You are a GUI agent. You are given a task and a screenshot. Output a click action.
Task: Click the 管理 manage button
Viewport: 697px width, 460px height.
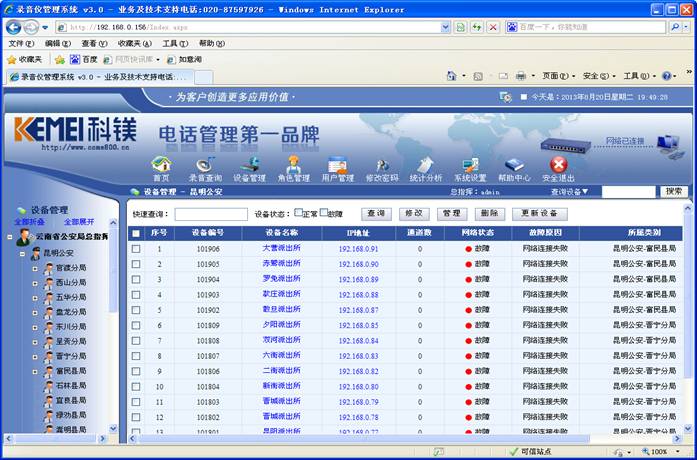452,214
